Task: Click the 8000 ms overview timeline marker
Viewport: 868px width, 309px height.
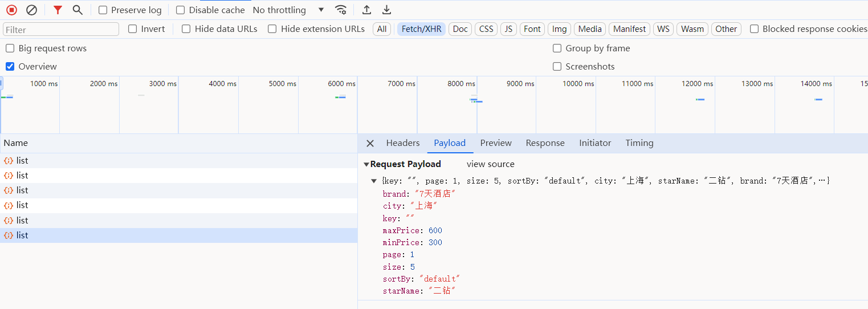Action: click(x=461, y=84)
